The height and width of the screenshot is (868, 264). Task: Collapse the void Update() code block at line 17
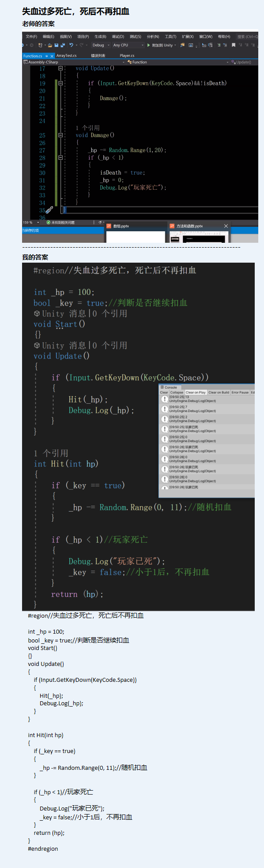[x=60, y=69]
